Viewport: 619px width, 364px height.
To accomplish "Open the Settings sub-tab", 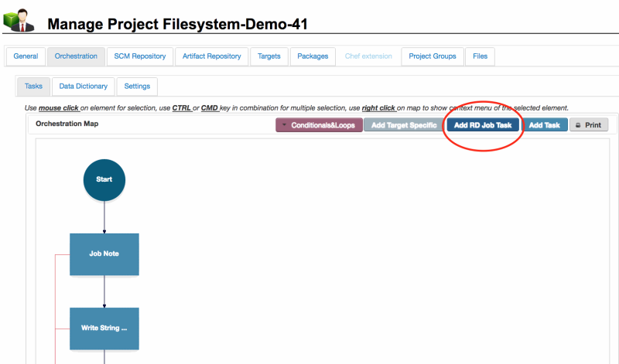I will point(137,87).
